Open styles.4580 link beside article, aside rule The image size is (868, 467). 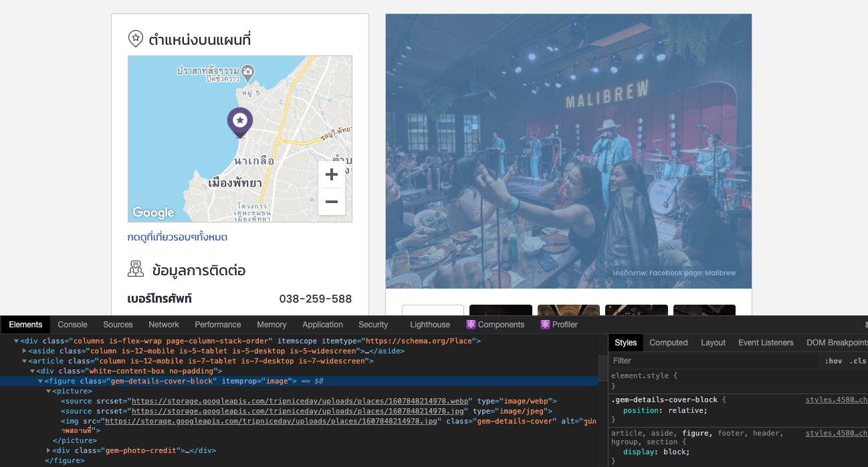pyautogui.click(x=836, y=433)
